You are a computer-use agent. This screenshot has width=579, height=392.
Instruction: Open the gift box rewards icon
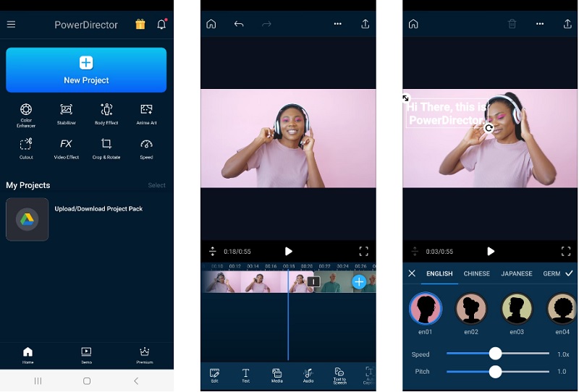tap(140, 25)
